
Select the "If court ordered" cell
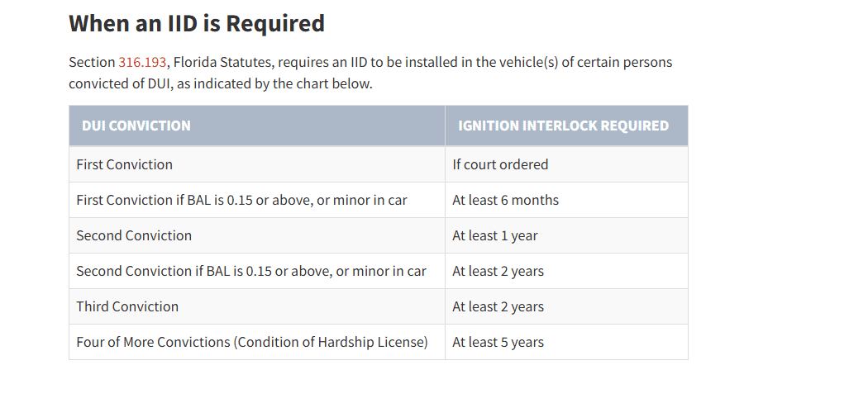click(500, 164)
